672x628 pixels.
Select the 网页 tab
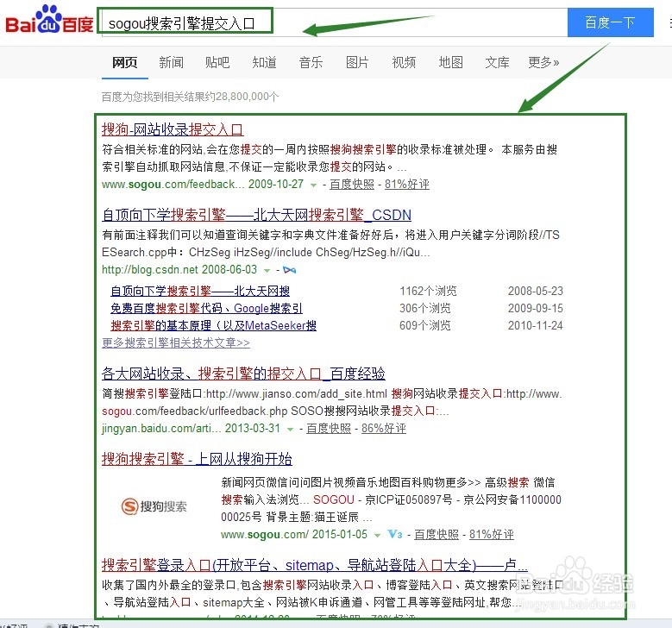125,63
